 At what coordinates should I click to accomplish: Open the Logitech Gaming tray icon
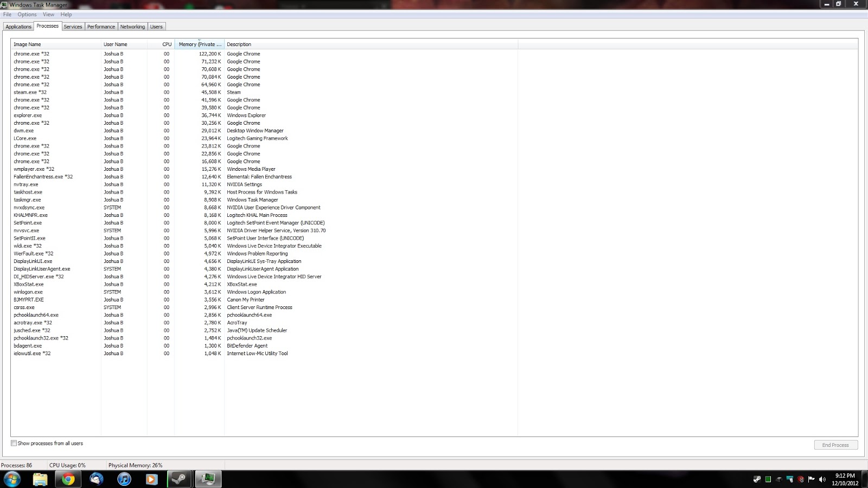tap(801, 479)
